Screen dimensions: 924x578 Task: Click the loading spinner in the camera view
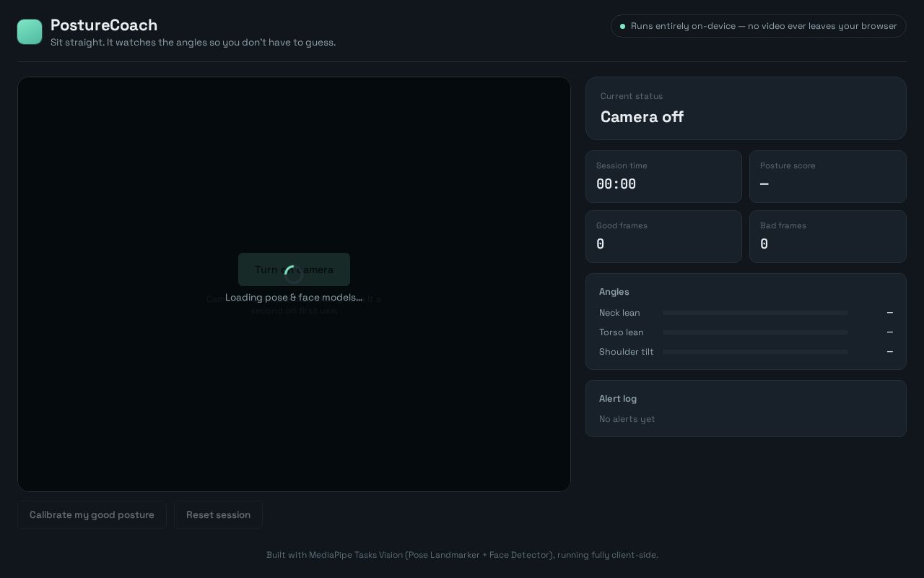pyautogui.click(x=293, y=274)
